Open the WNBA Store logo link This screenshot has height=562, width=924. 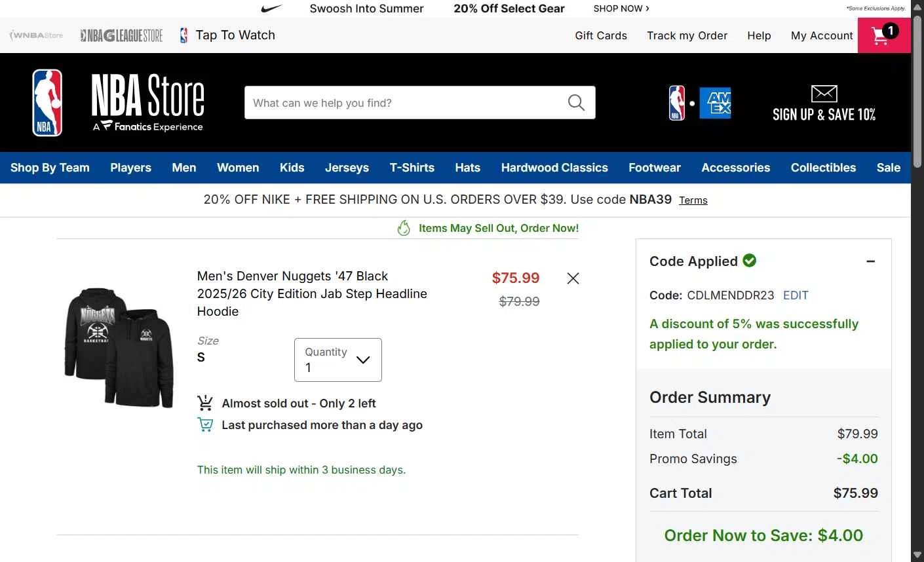(36, 35)
